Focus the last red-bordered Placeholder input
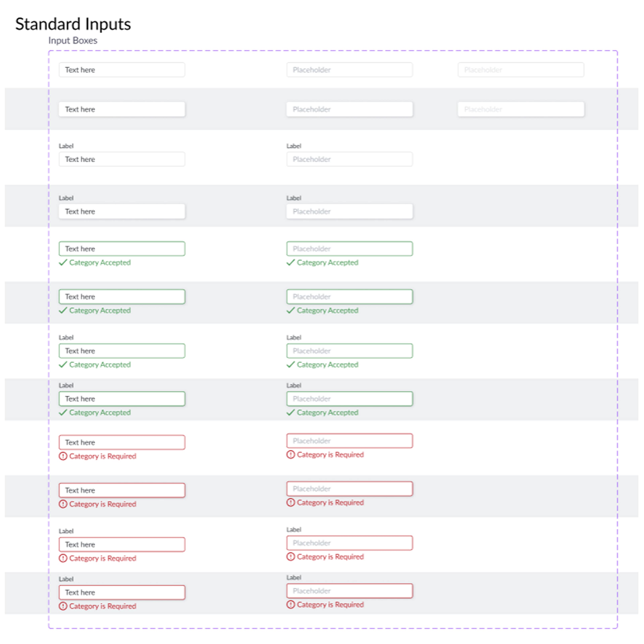Screen dimensions: 644x644 pyautogui.click(x=349, y=591)
